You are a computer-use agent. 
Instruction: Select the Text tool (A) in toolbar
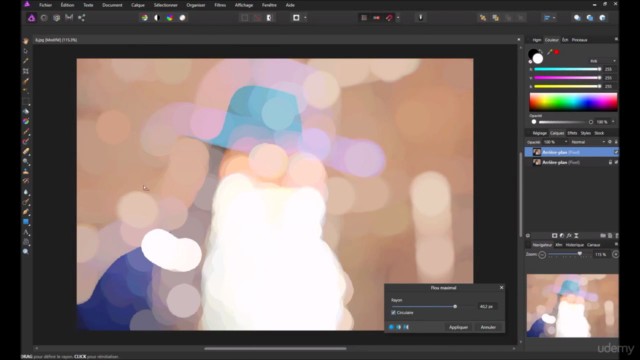click(26, 232)
